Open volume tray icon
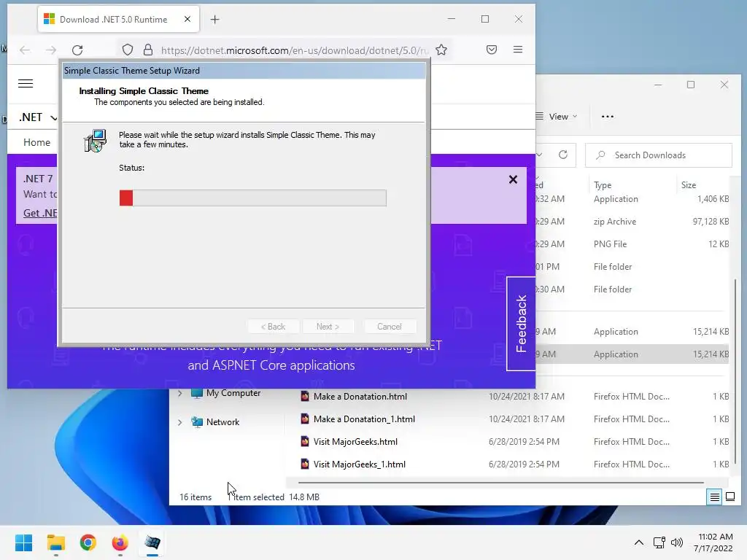The height and width of the screenshot is (560, 747). pos(676,542)
